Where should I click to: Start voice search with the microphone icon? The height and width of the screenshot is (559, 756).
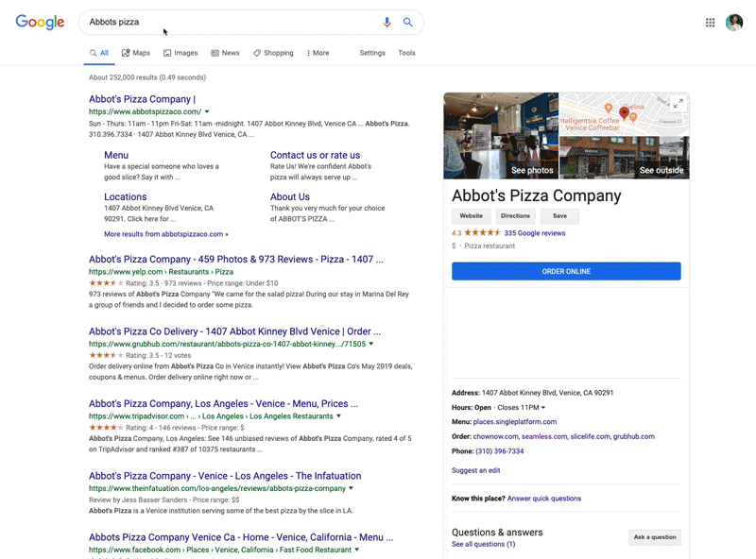coord(387,23)
